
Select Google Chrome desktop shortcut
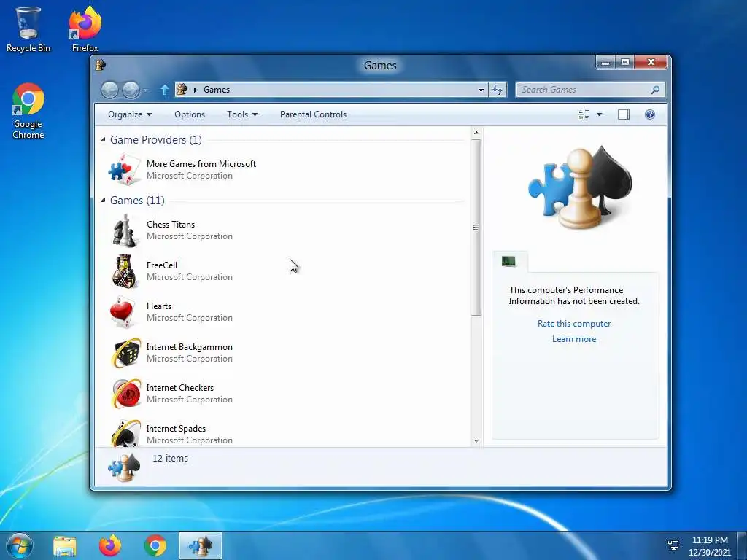click(28, 111)
